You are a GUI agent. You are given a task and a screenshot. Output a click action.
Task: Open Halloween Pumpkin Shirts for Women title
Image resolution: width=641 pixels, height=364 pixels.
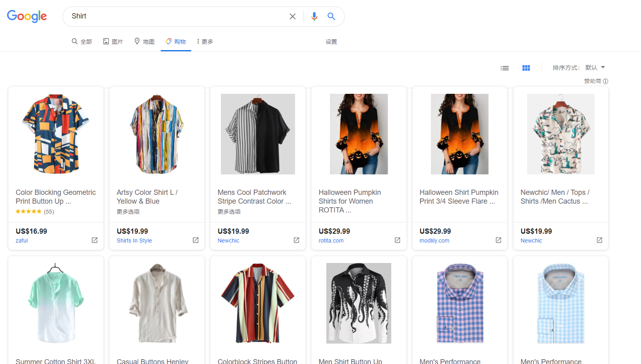[350, 201]
